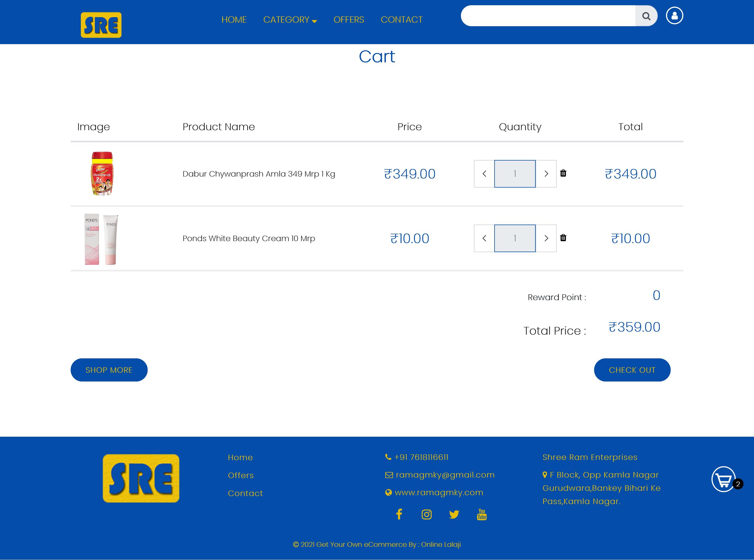Open the user account profile icon
Viewport: 754px width, 560px height.
[x=674, y=16]
